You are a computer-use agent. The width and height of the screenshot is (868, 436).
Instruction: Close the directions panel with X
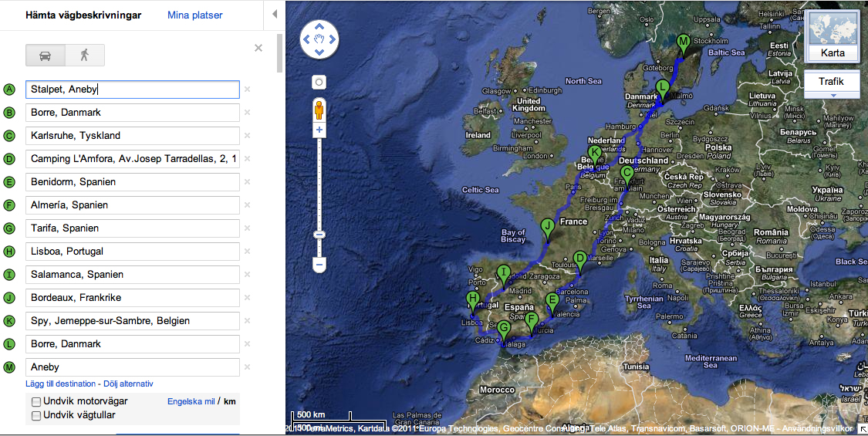[258, 49]
